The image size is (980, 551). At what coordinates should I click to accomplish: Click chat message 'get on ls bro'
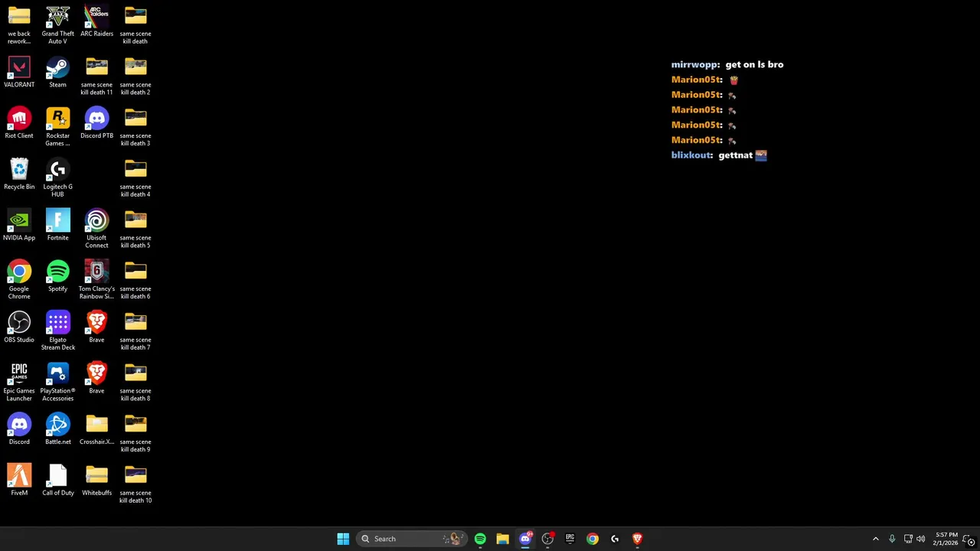click(x=754, y=64)
